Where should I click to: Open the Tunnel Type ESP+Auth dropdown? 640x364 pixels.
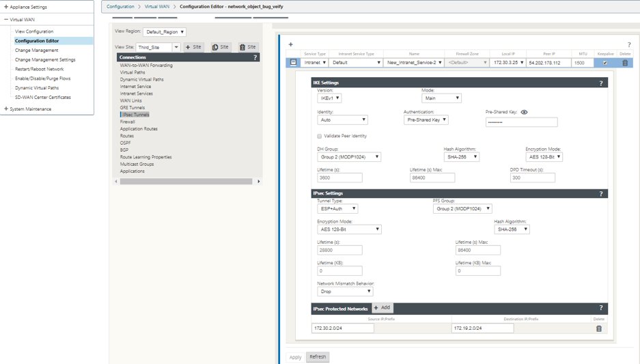pos(337,209)
